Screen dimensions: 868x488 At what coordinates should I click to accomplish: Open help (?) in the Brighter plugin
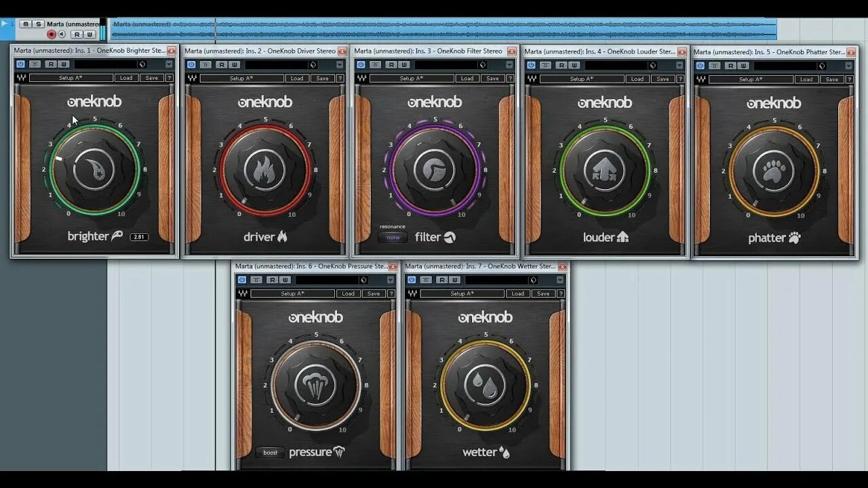pos(170,78)
